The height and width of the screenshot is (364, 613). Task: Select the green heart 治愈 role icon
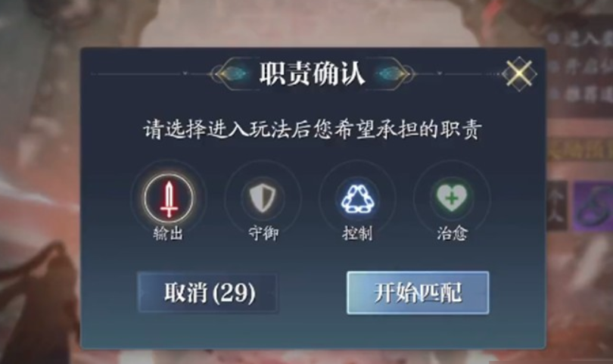pyautogui.click(x=452, y=198)
